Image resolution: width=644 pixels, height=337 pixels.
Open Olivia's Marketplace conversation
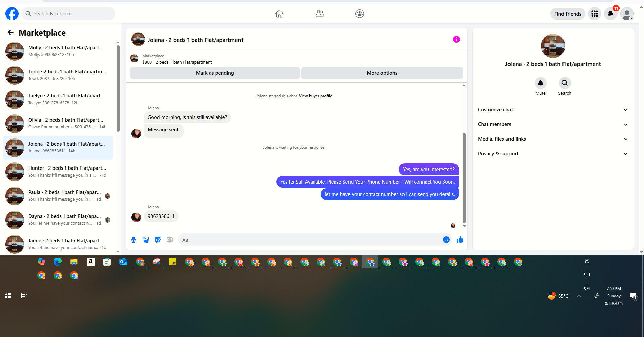pyautogui.click(x=58, y=124)
